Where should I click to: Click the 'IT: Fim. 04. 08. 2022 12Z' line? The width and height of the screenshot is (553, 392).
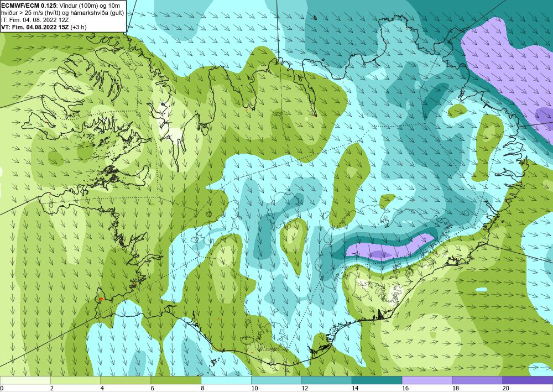click(35, 20)
